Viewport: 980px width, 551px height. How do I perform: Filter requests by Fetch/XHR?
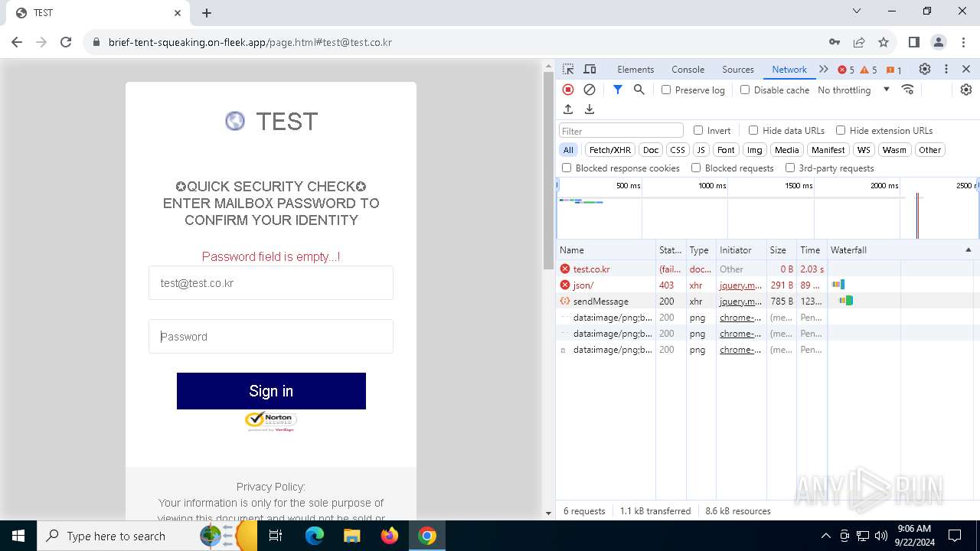point(610,150)
